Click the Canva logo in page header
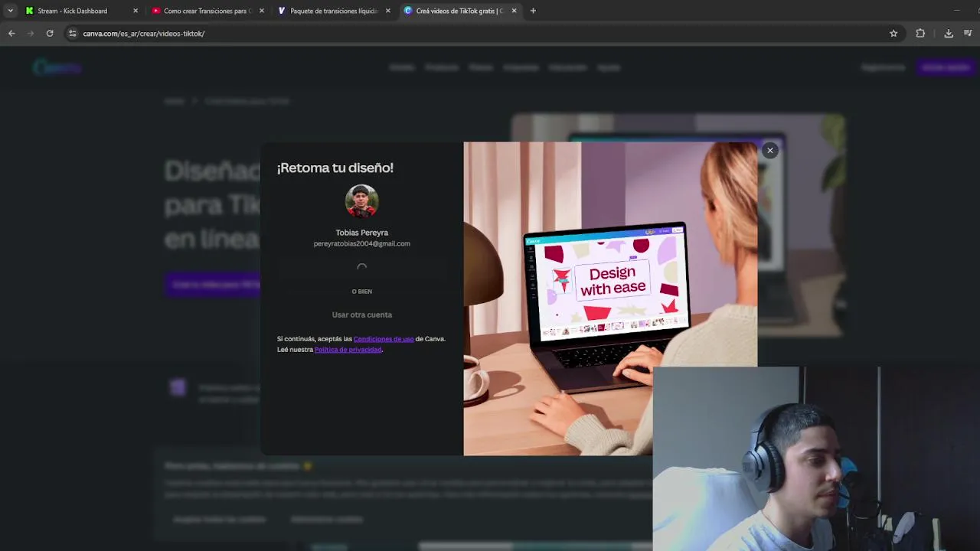The image size is (980, 551). (x=57, y=67)
